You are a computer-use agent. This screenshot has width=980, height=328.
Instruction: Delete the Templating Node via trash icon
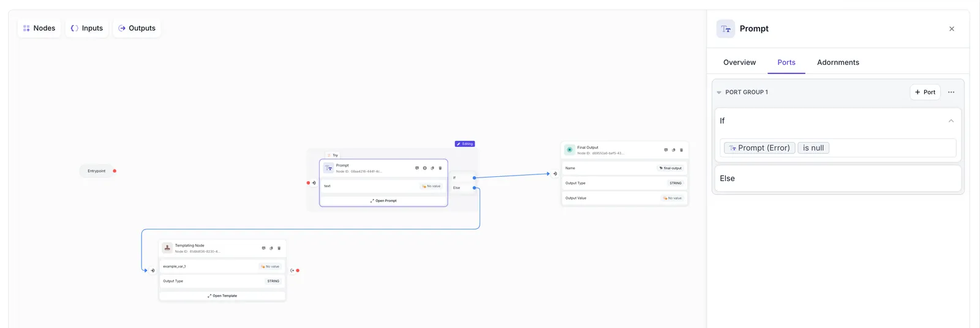tap(279, 248)
